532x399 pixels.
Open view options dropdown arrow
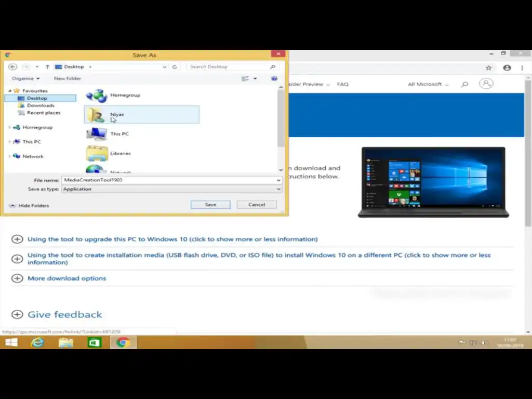tap(255, 79)
